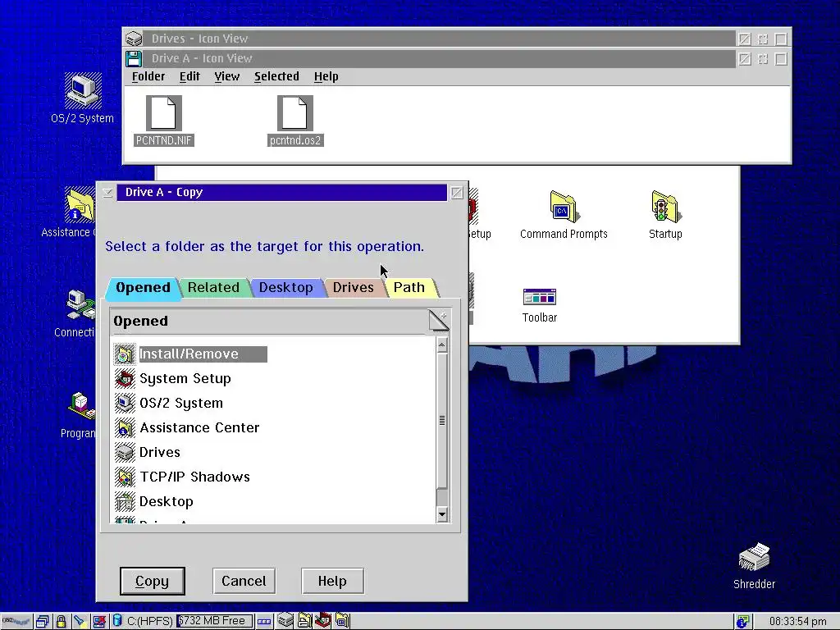Select the pcntnd.os2 file icon
The image size is (840, 630).
(294, 113)
